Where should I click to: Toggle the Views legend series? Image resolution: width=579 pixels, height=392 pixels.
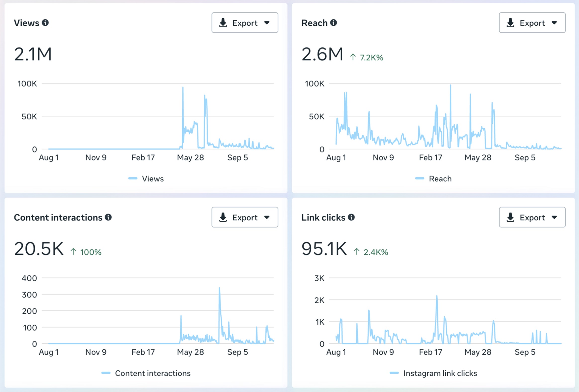[146, 179]
